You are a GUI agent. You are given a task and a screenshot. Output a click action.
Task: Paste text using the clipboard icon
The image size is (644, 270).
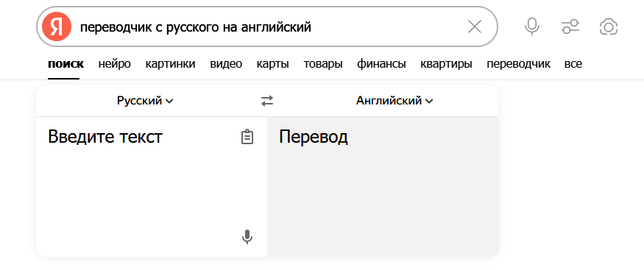pos(247,137)
